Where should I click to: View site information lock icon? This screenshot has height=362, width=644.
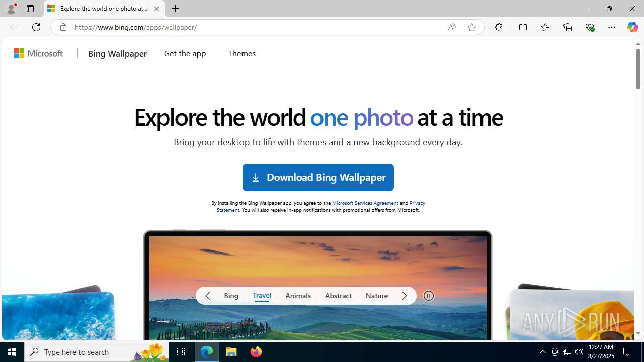click(x=63, y=27)
